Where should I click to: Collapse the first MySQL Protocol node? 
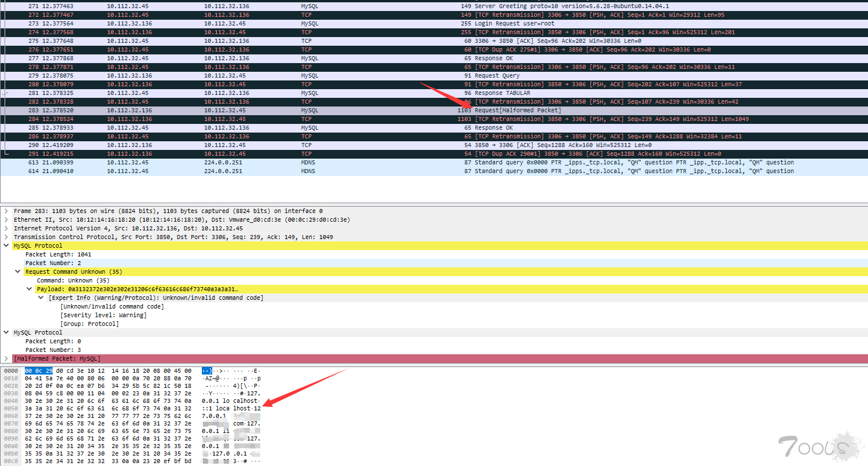pos(6,246)
